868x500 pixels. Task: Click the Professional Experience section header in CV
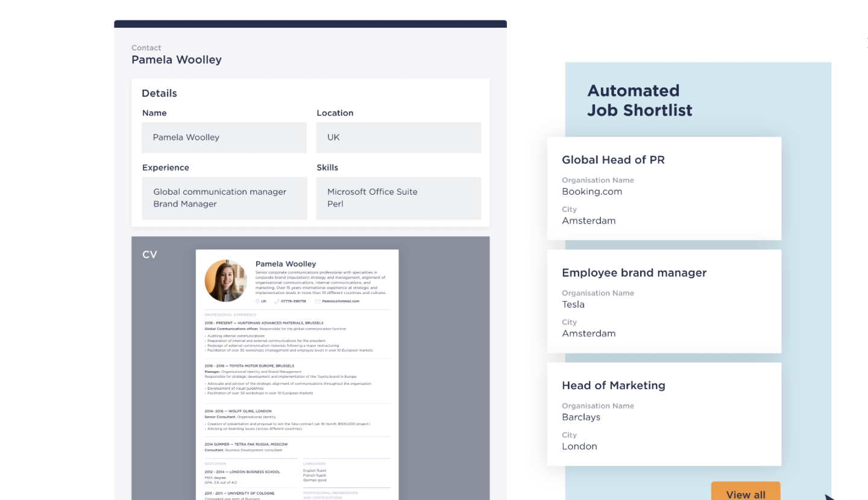click(x=230, y=314)
